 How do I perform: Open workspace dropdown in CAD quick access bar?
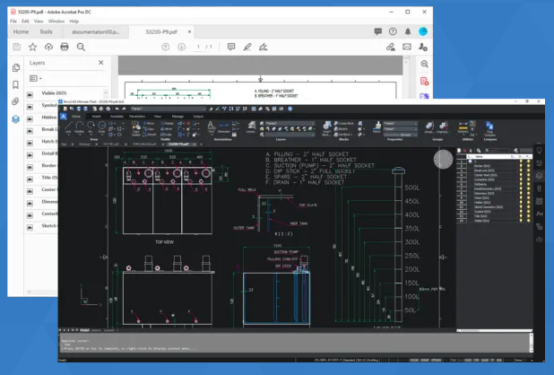point(168,109)
